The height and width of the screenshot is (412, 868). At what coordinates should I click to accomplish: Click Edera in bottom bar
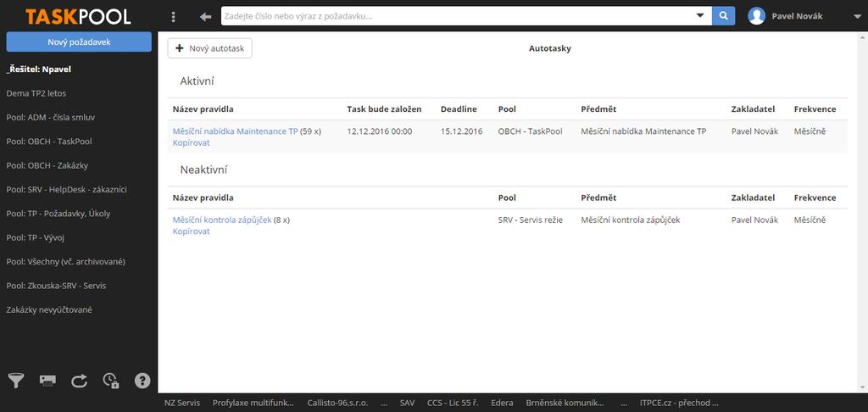[x=502, y=404]
